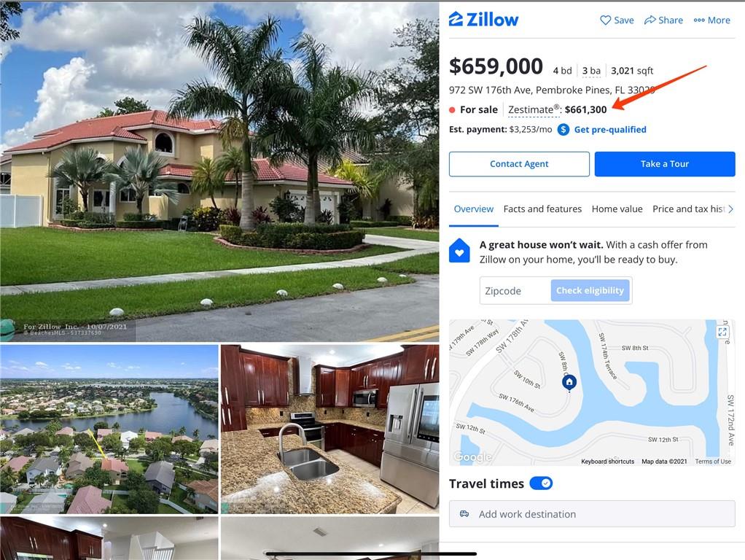745x560 pixels.
Task: Toggle the Travel times switch
Action: [541, 483]
